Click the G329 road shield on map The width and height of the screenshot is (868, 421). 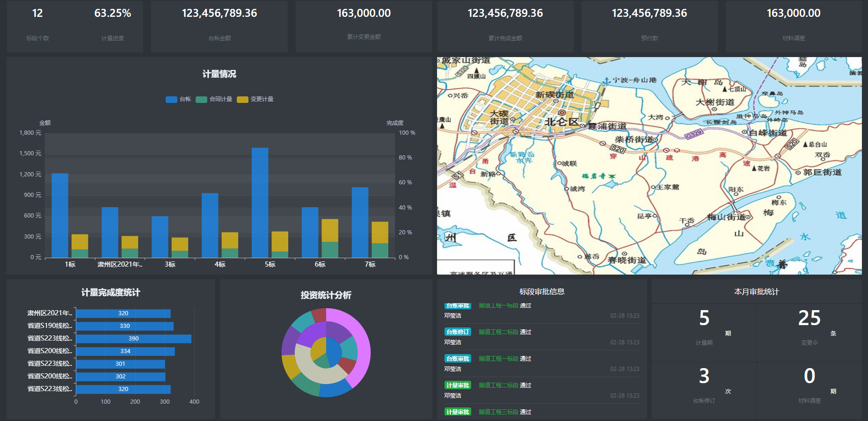[693, 135]
